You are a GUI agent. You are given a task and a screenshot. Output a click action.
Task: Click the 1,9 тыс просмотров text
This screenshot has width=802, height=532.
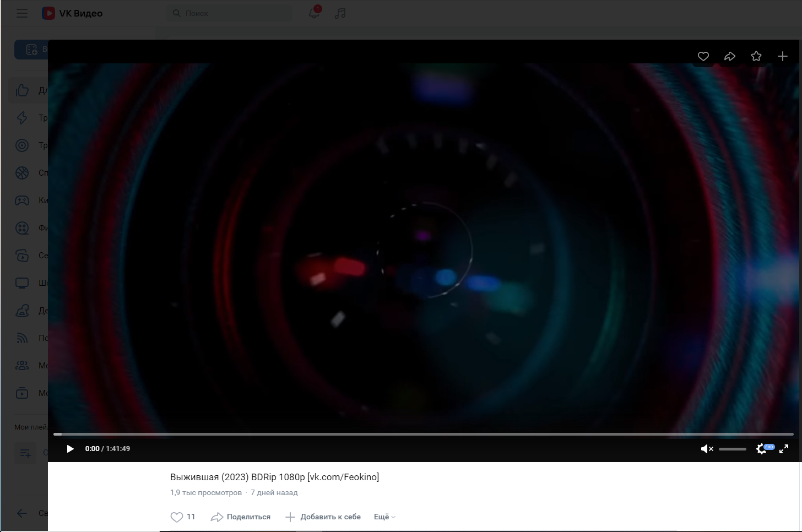coord(206,492)
